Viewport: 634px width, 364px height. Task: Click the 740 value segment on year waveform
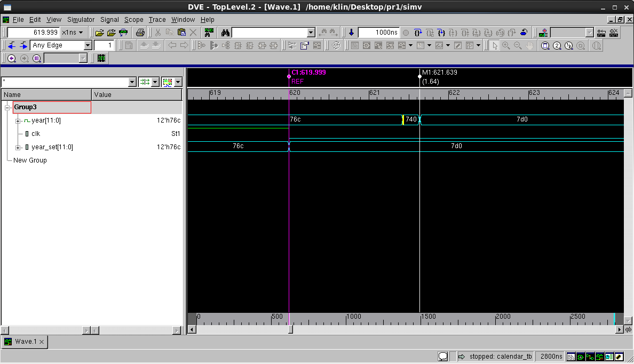point(411,119)
